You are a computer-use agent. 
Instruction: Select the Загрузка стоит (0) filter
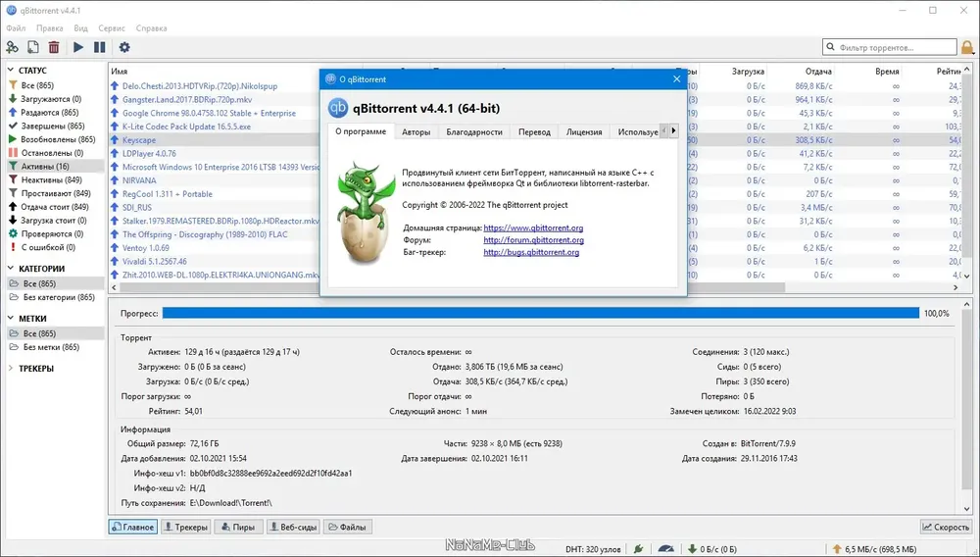55,220
